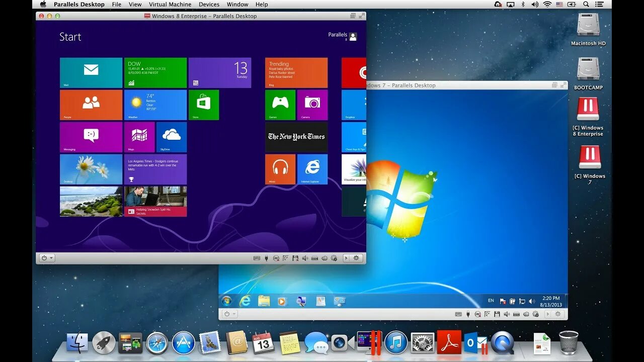Open the View menu
Viewport: 644px width, 362px height.
click(x=135, y=5)
